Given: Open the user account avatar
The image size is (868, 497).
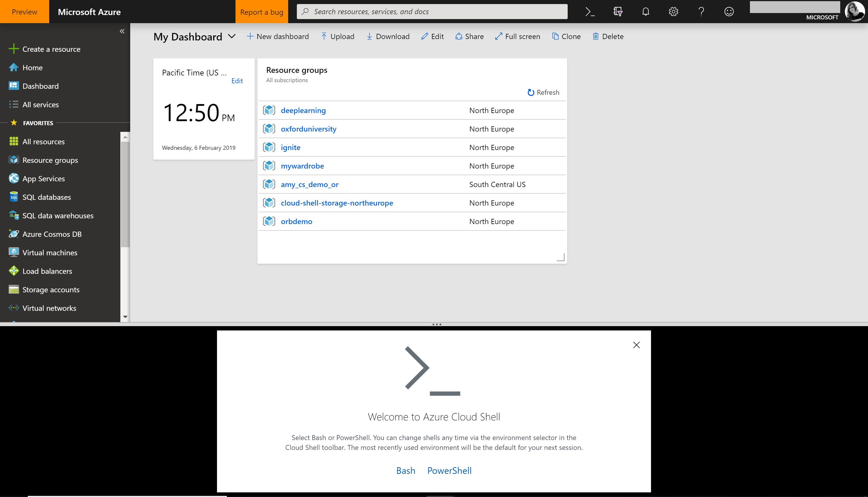Looking at the screenshot, I should point(855,12).
